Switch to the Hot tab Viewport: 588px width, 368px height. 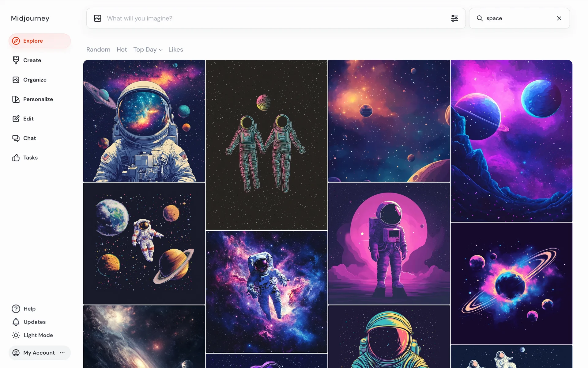(122, 50)
